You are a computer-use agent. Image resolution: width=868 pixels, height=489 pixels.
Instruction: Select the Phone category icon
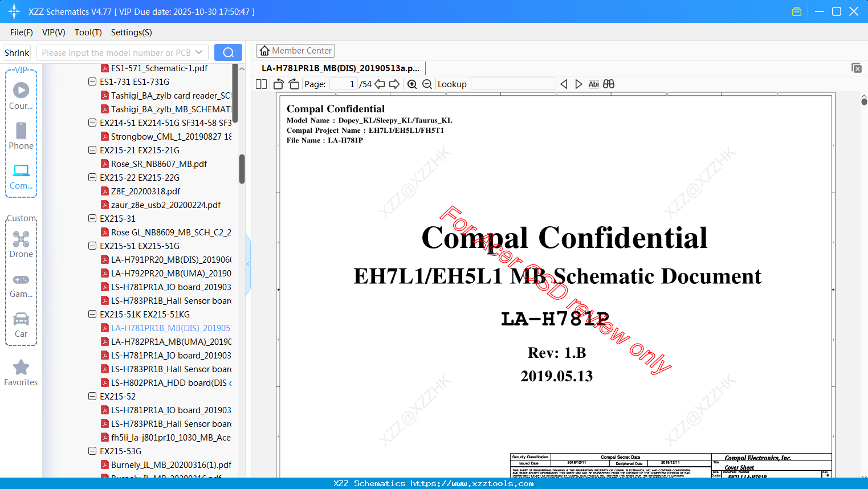(21, 136)
